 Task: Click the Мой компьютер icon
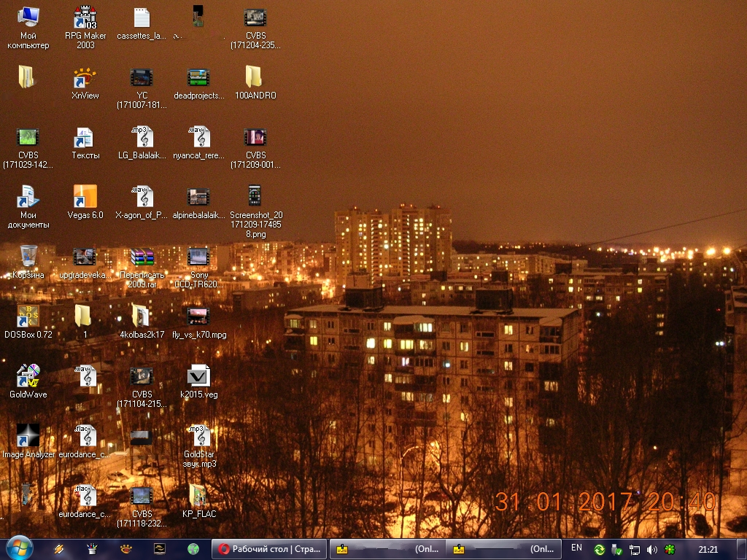[x=28, y=17]
